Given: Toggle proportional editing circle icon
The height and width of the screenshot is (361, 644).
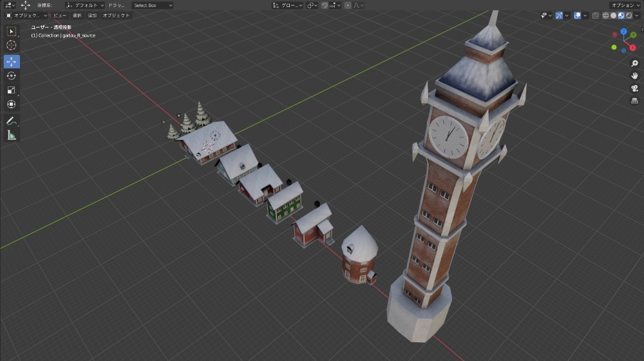Looking at the screenshot, I should [x=348, y=5].
